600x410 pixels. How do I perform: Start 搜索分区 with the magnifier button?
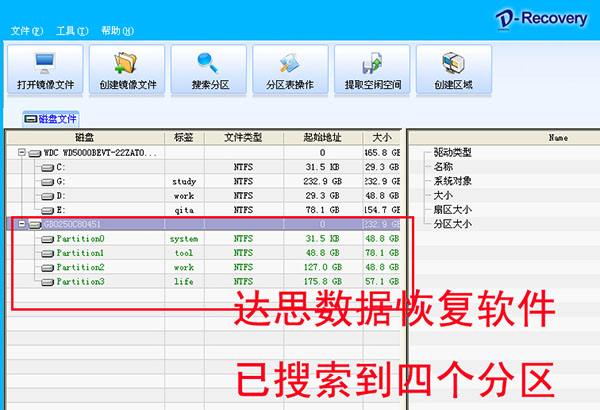click(209, 69)
